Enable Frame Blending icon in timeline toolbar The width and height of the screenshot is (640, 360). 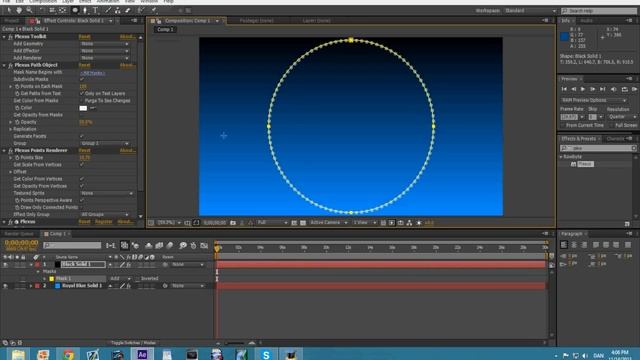(x=159, y=245)
